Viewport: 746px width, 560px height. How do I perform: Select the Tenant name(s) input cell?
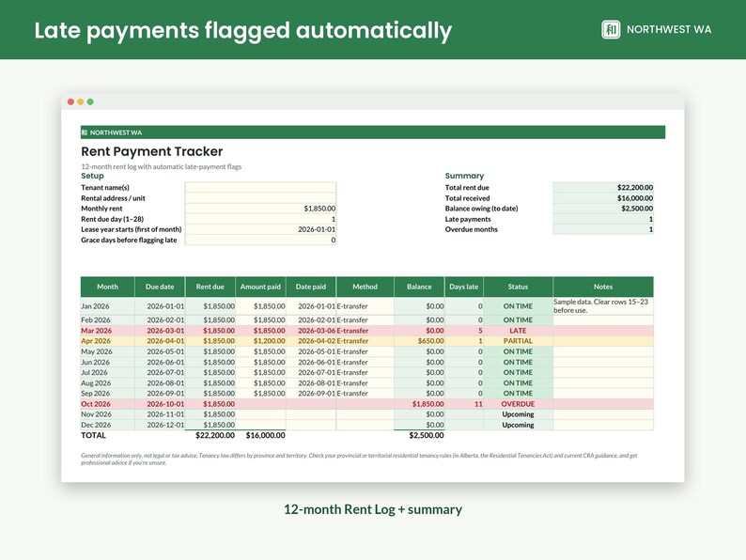tap(260, 188)
